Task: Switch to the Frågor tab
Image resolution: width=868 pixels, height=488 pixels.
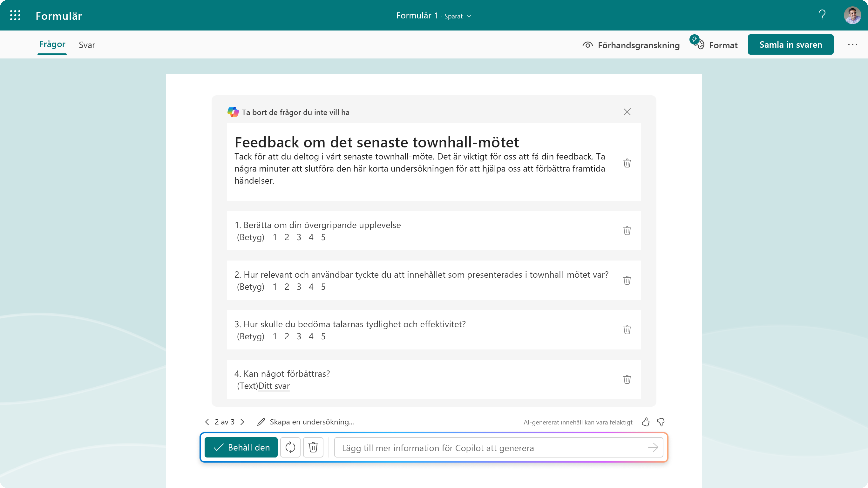Action: point(52,45)
